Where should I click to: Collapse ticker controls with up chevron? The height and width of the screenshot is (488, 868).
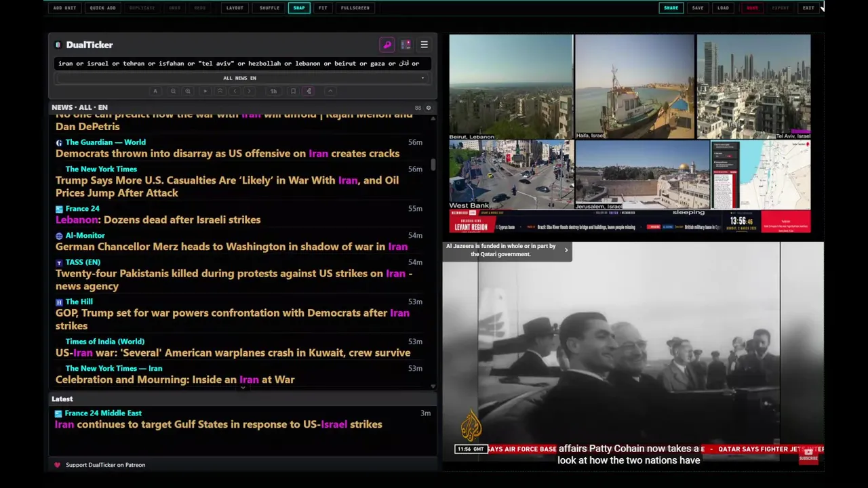coord(330,91)
